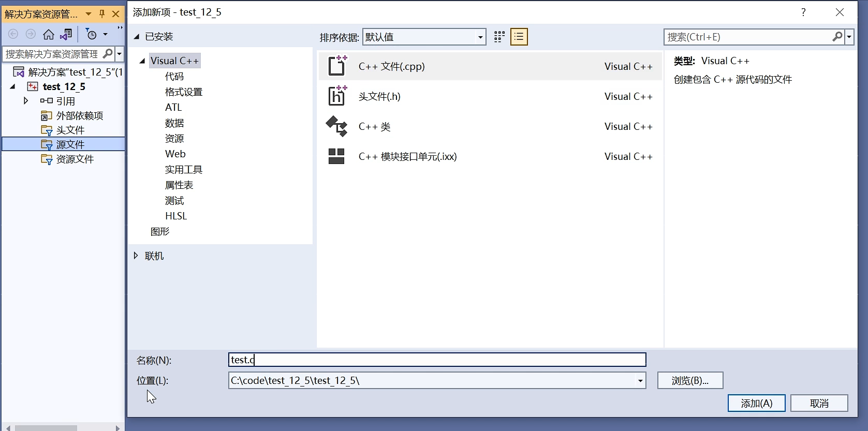
Task: Switch to medium icons list view
Action: [519, 37]
